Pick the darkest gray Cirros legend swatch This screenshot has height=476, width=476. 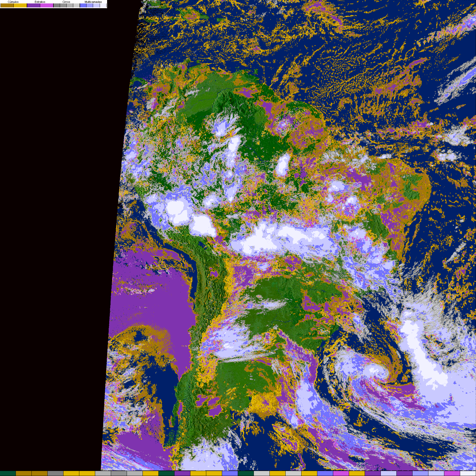tap(57, 6)
